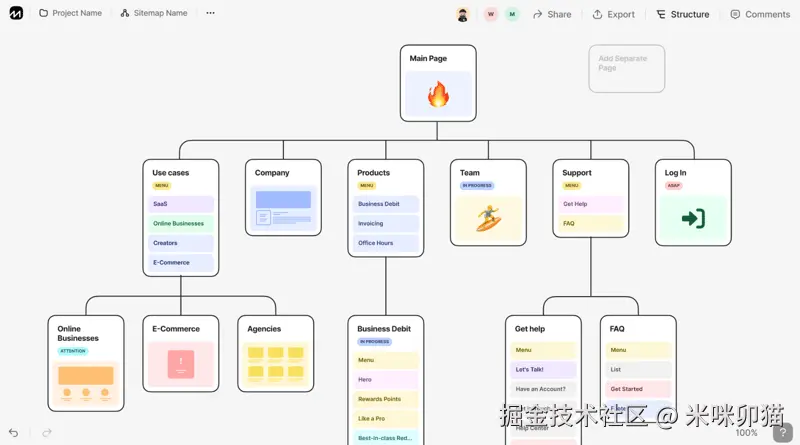Click IN PROGRESS tag on Business Debit
Viewport: 800px width, 445px height.
[x=374, y=341]
